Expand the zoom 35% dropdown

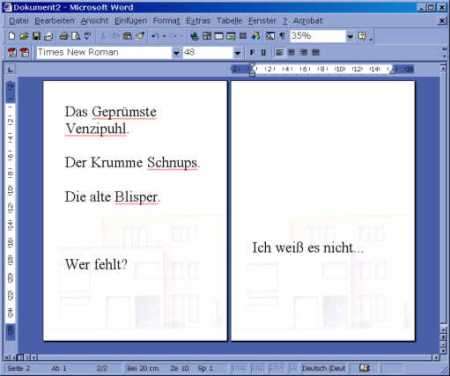350,36
